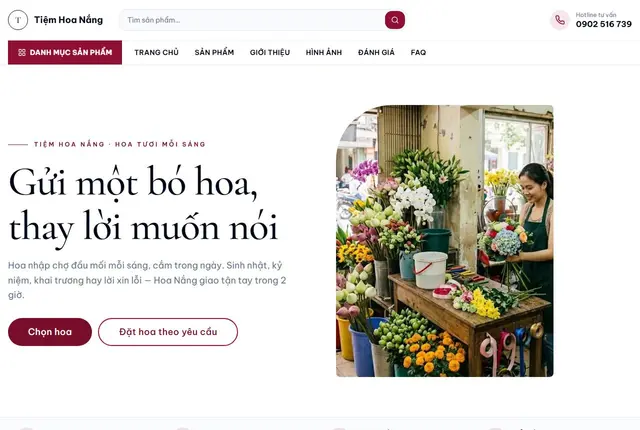Open the Đánh giá menu item
The width and height of the screenshot is (640, 430).
(376, 53)
